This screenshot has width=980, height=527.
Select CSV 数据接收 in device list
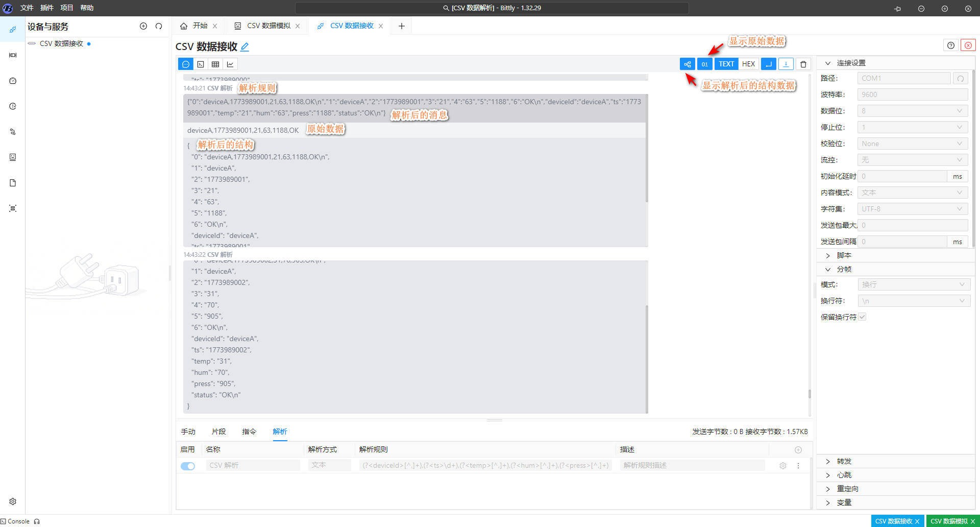(62, 44)
